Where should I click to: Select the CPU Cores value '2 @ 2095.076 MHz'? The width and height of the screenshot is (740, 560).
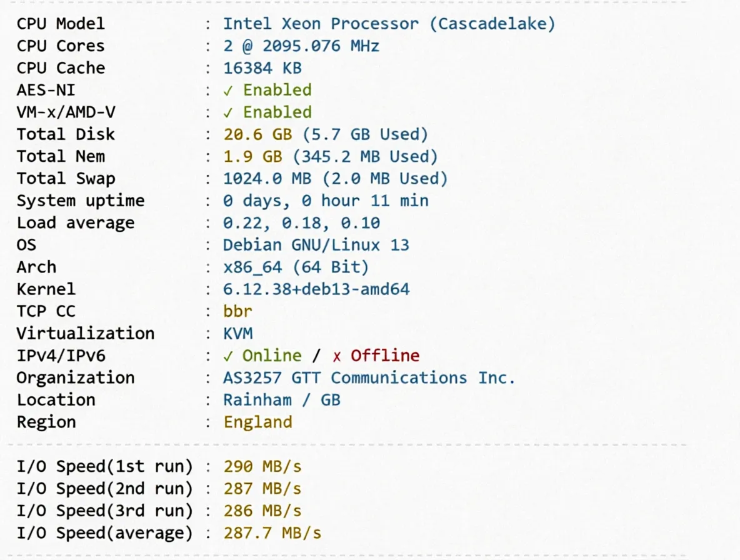tap(301, 46)
